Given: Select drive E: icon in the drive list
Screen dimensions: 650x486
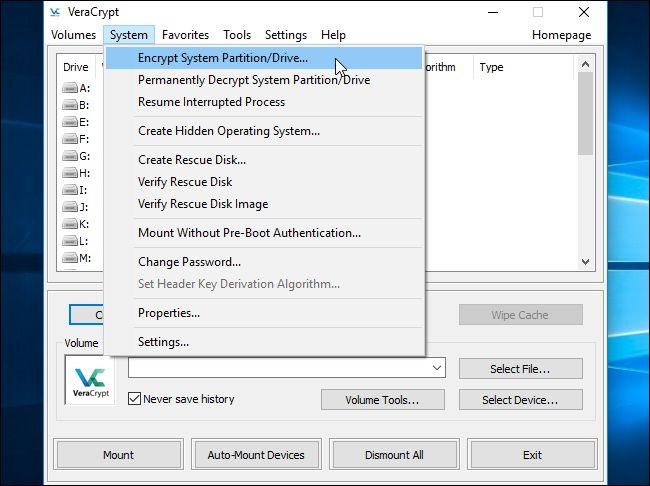Looking at the screenshot, I should coord(70,122).
